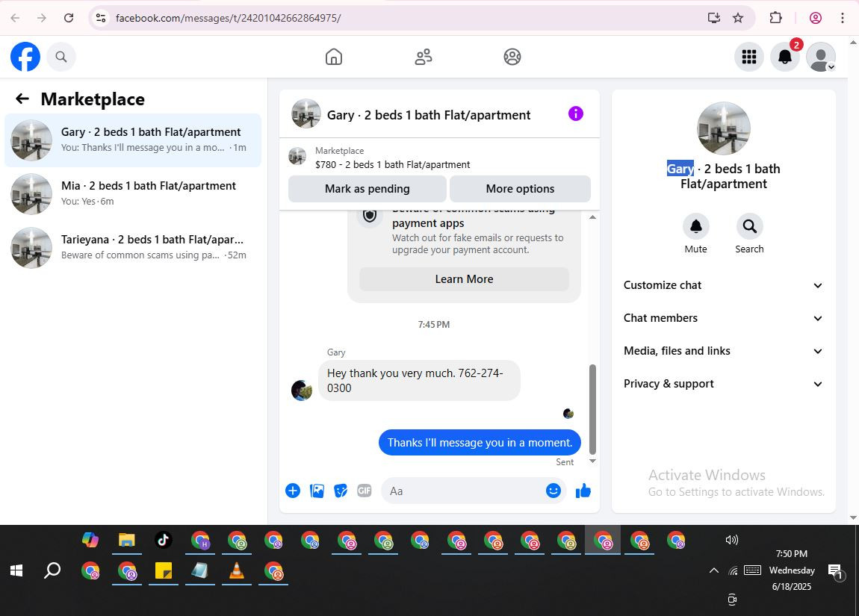Open the Friends icon in the top bar

coord(423,57)
